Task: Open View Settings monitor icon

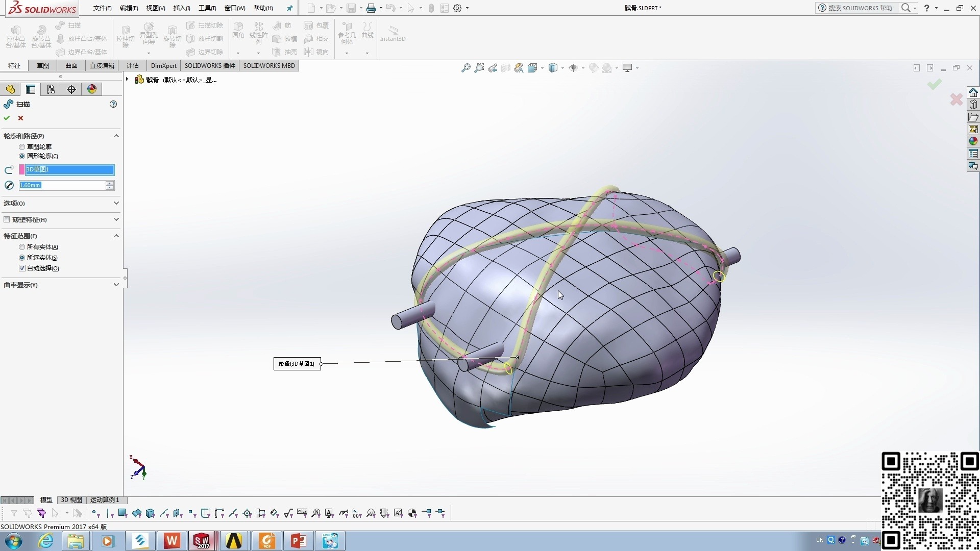Action: tap(627, 68)
